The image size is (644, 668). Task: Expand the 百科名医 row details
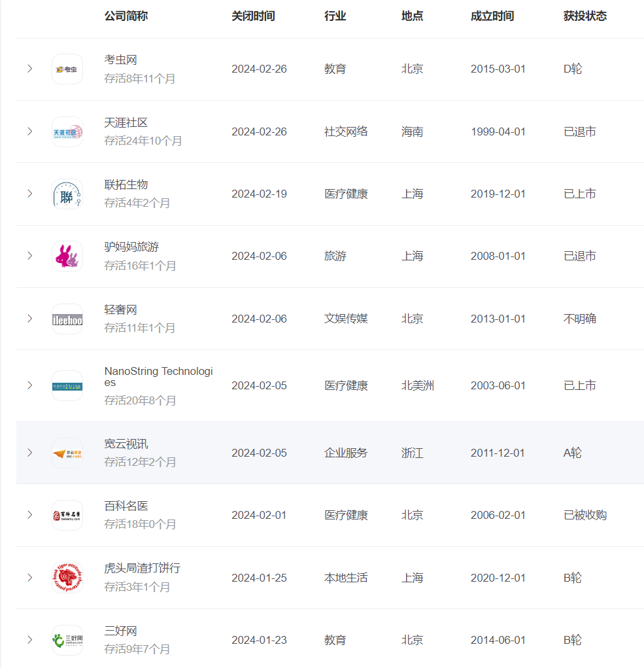(x=30, y=515)
